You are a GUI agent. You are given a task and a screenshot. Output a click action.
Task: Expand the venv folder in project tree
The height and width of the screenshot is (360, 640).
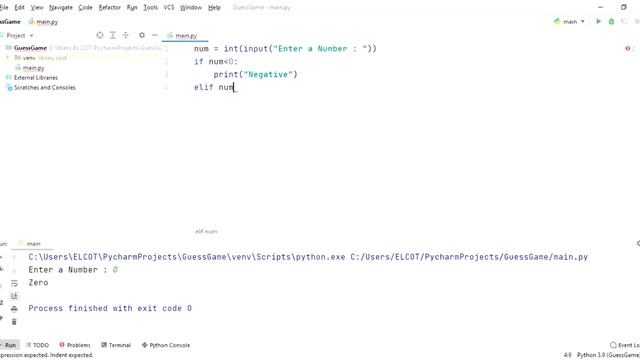point(7,58)
